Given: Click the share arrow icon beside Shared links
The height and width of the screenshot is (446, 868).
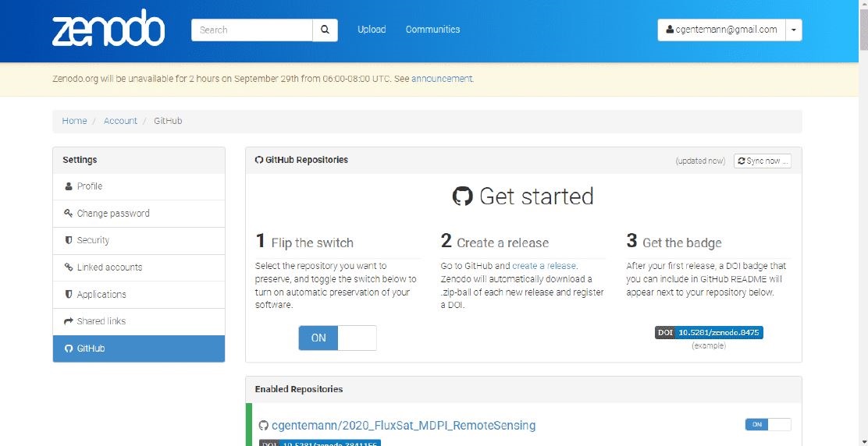Looking at the screenshot, I should [x=69, y=322].
